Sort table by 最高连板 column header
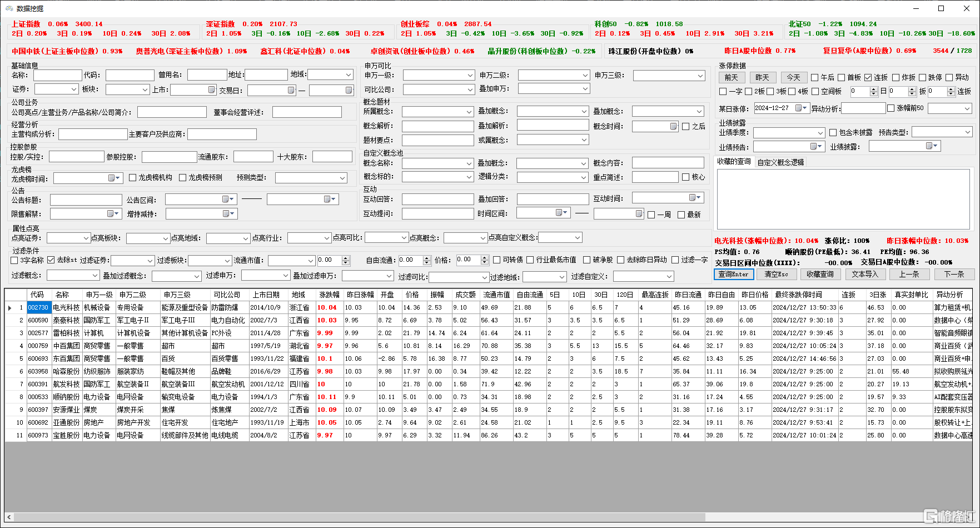Image resolution: width=980 pixels, height=528 pixels. pos(655,295)
